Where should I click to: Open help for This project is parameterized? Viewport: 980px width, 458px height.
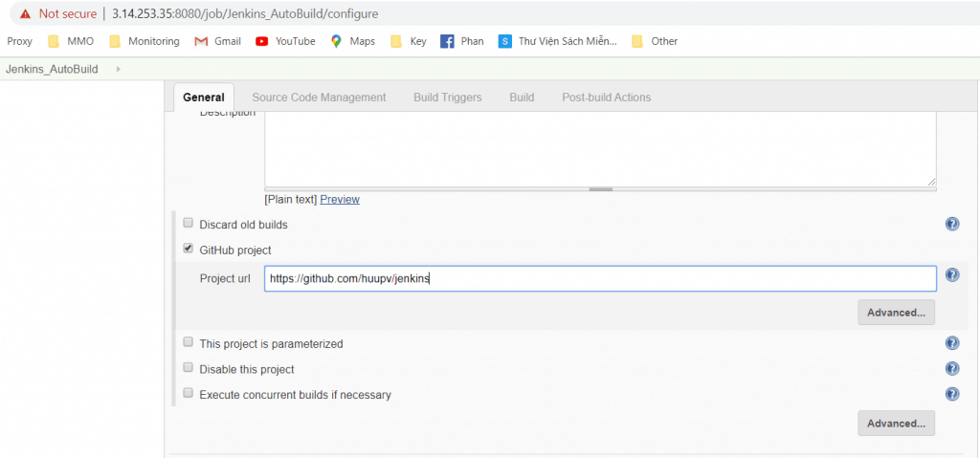coord(952,343)
